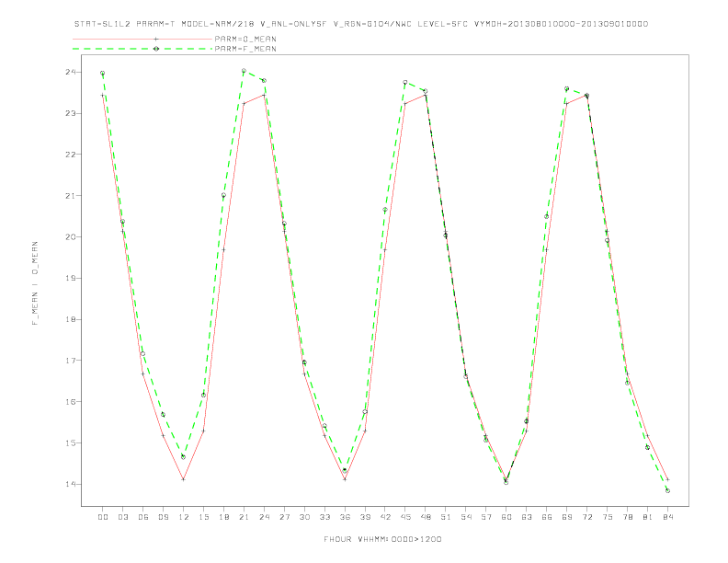This screenshot has width=728, height=563.
Task: Click y-axis tick label 23
Action: pos(71,113)
